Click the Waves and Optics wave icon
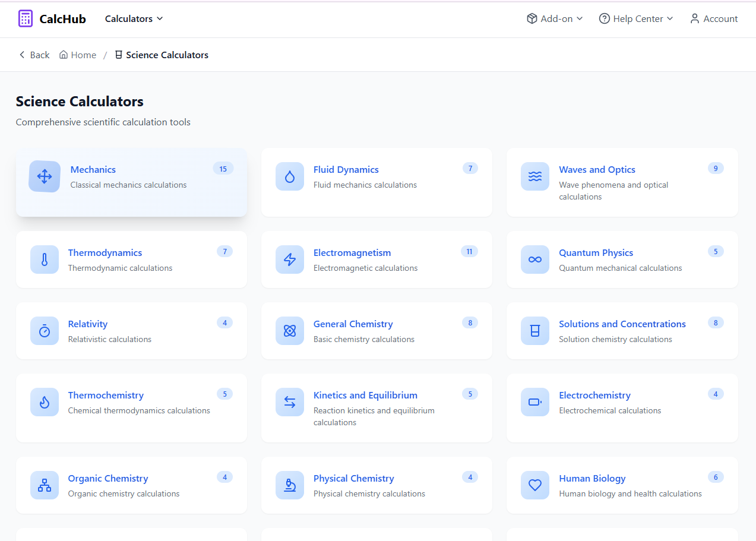This screenshot has width=756, height=541. [535, 176]
